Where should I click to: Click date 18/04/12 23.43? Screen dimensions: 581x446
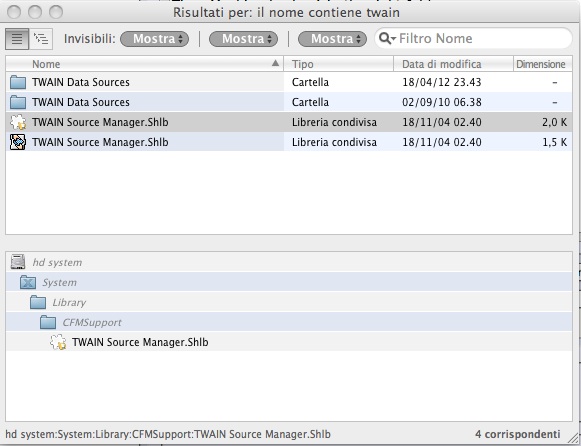pos(442,82)
